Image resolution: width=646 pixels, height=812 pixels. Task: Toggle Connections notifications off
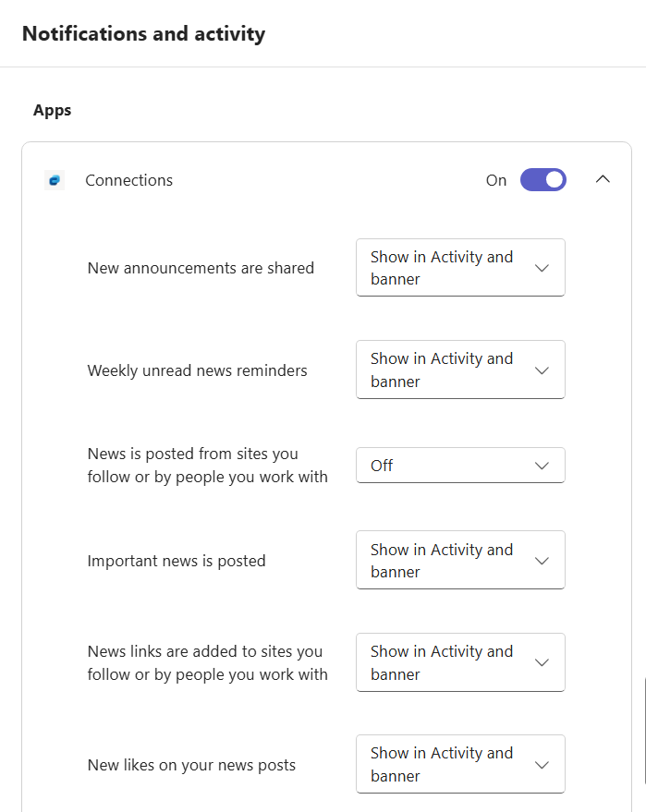coord(542,179)
